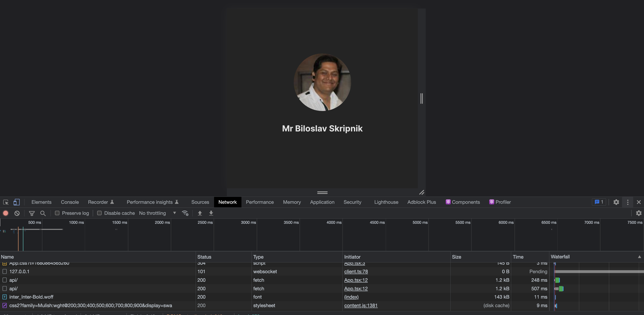Select the Network tab
The image size is (644, 315).
coord(228,202)
